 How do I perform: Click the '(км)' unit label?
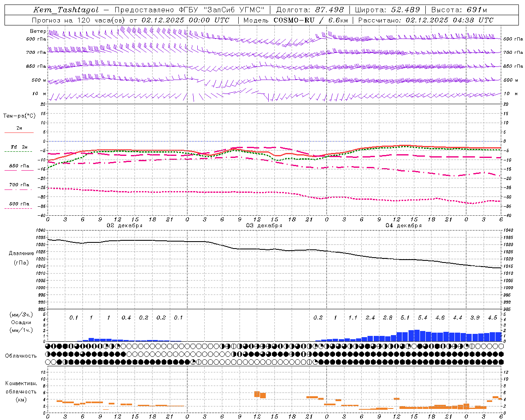(21, 399)
